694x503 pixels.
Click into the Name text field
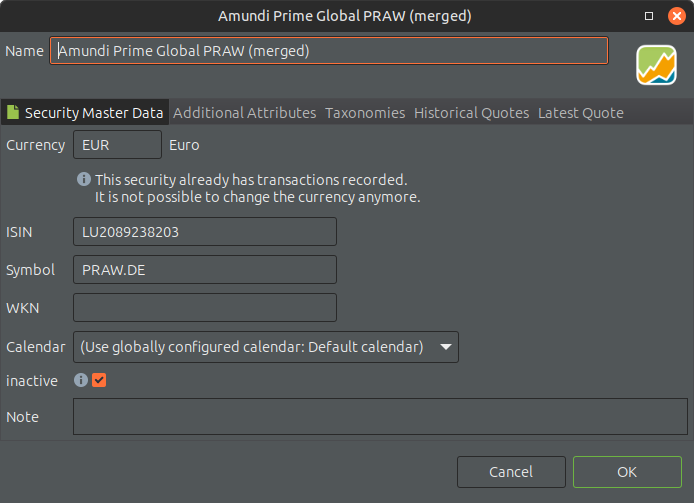(x=329, y=51)
